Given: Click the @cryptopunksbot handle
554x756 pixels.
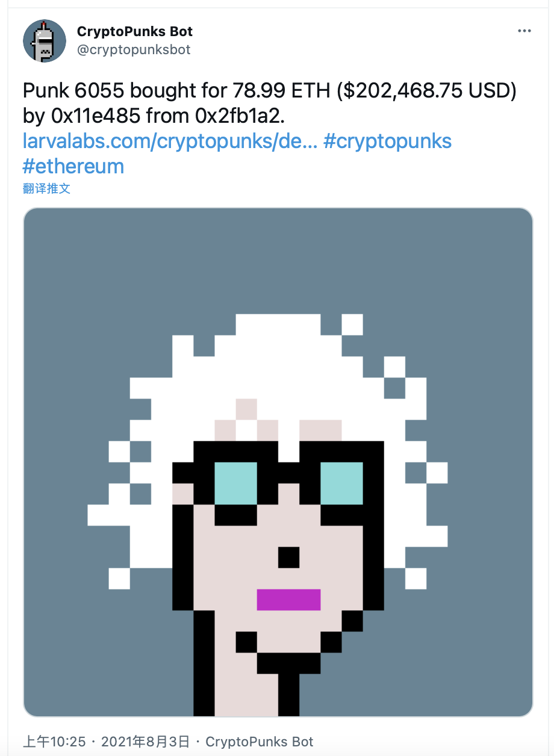Looking at the screenshot, I should (x=134, y=50).
